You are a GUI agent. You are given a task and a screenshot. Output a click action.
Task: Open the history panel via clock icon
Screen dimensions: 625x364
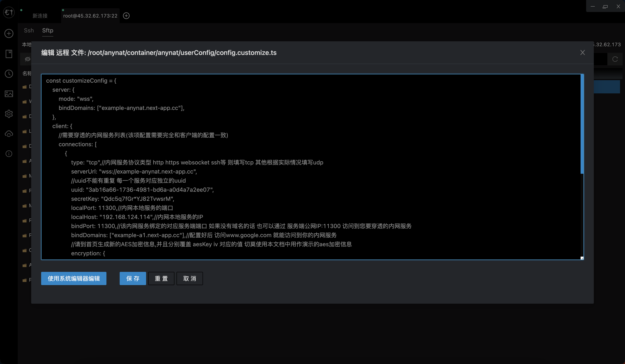(x=9, y=74)
